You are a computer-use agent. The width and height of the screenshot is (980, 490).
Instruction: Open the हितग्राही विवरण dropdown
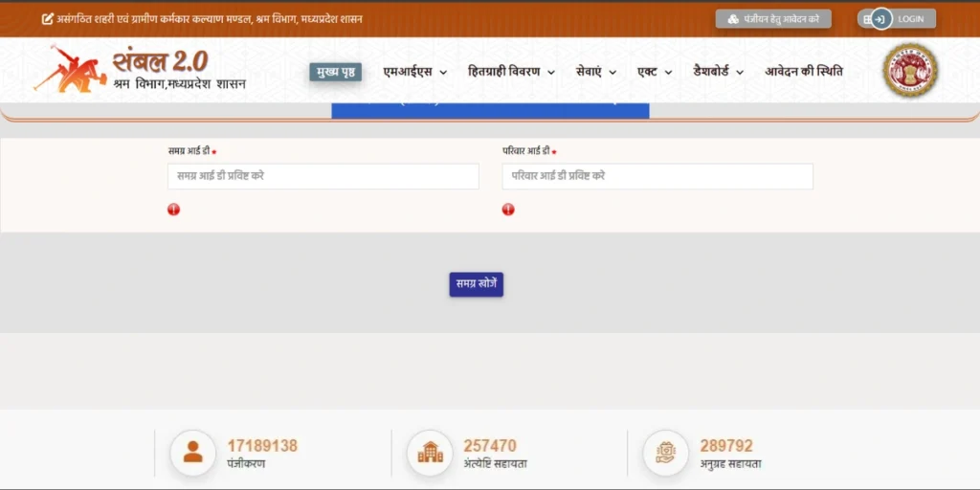coord(511,72)
